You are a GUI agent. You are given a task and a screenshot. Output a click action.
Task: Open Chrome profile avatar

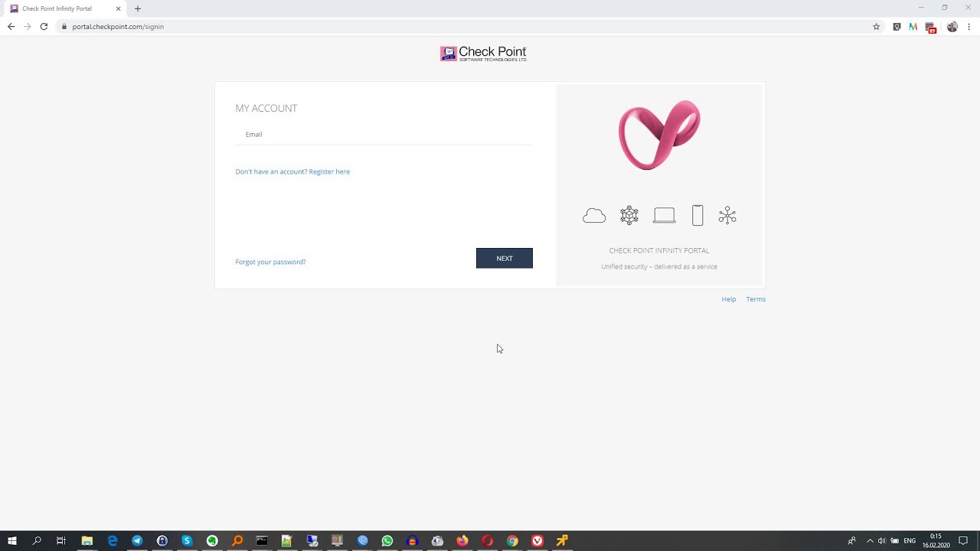[952, 27]
